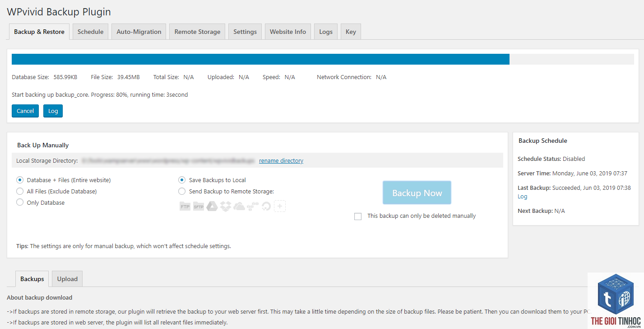Open the Logs tab
The height and width of the screenshot is (329, 644).
(x=326, y=32)
